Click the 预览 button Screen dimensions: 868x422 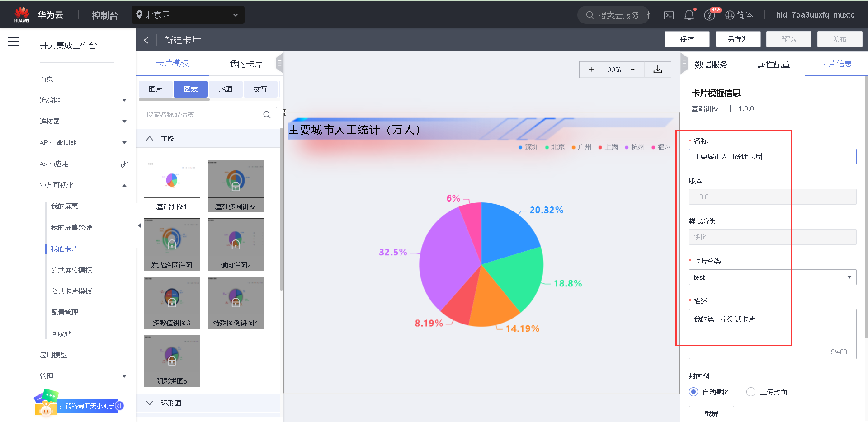tap(789, 39)
